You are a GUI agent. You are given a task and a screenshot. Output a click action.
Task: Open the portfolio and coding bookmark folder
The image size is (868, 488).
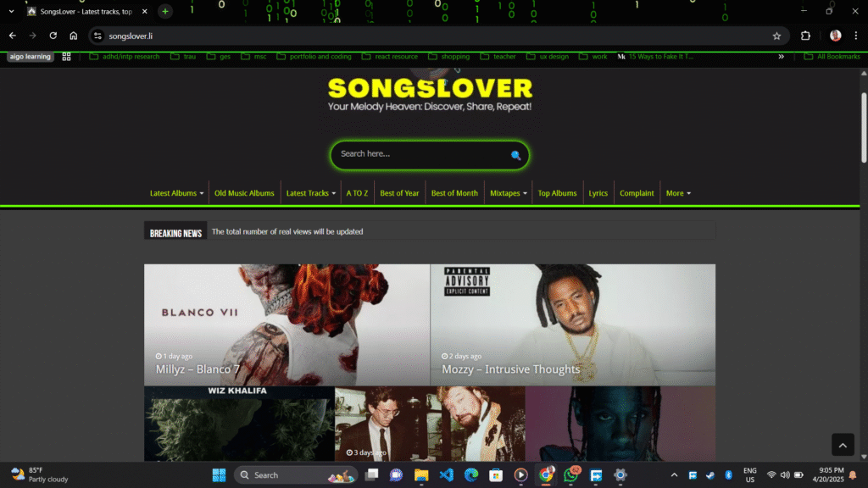(x=314, y=57)
